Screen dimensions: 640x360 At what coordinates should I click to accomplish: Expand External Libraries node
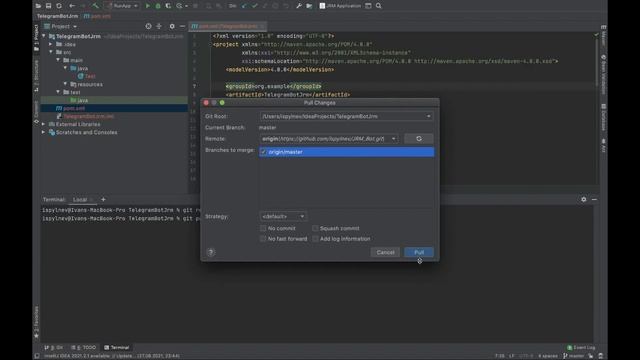tap(44, 124)
